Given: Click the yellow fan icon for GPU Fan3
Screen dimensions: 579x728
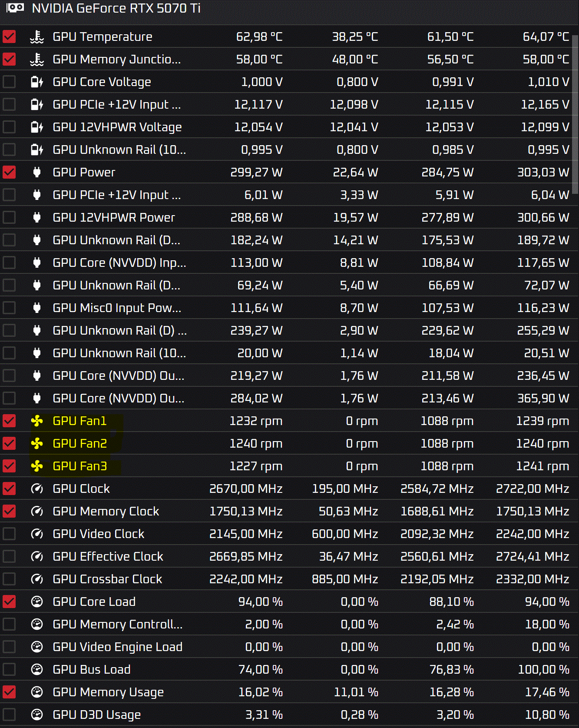Looking at the screenshot, I should pos(37,466).
